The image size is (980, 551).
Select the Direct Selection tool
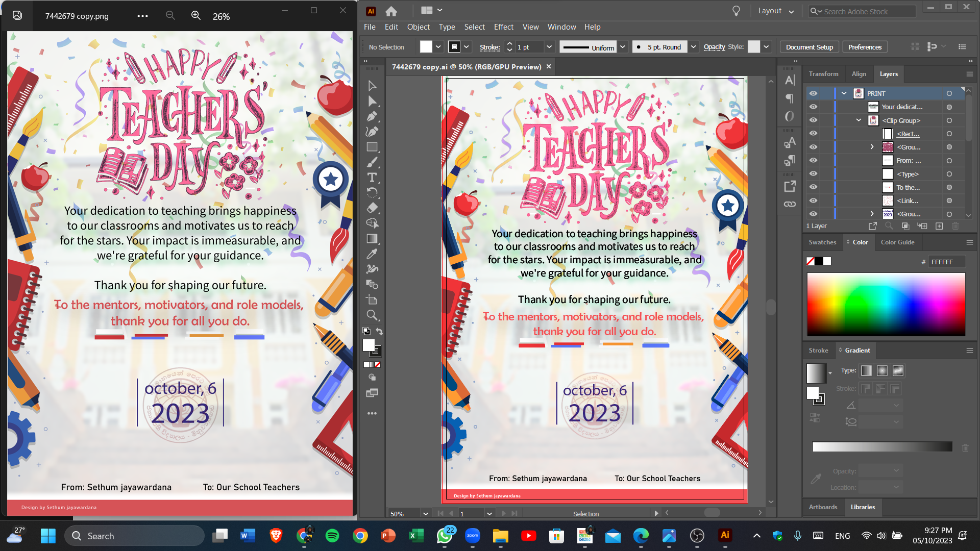pyautogui.click(x=372, y=101)
